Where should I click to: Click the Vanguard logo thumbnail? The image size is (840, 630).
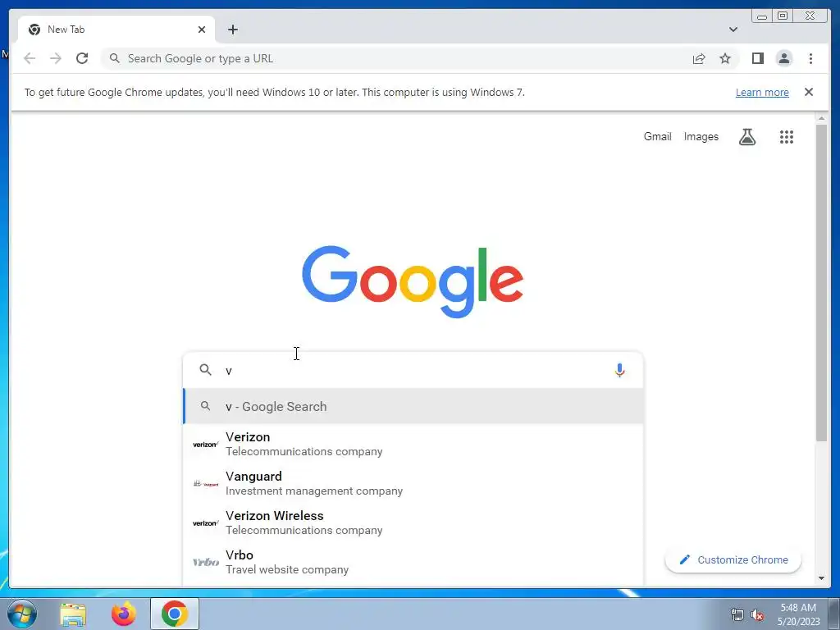(x=206, y=484)
